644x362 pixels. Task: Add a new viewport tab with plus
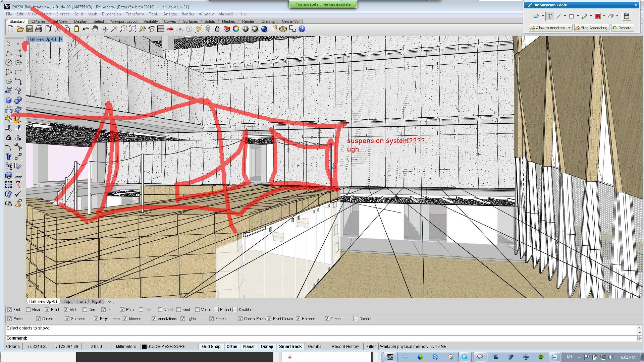point(109,301)
